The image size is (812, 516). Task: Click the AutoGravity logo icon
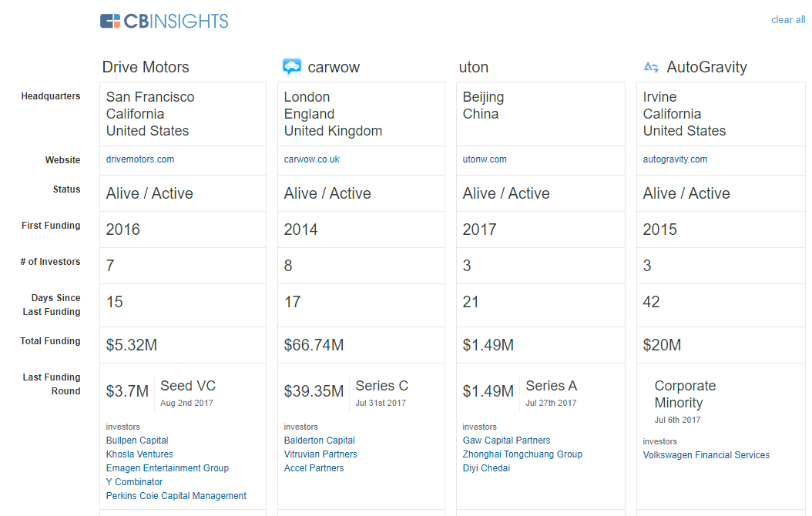(651, 67)
